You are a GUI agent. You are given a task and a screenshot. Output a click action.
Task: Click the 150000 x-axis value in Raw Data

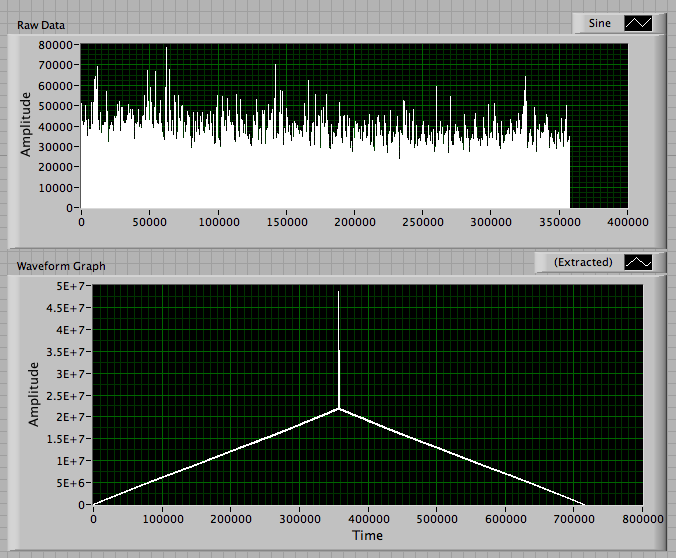point(287,222)
